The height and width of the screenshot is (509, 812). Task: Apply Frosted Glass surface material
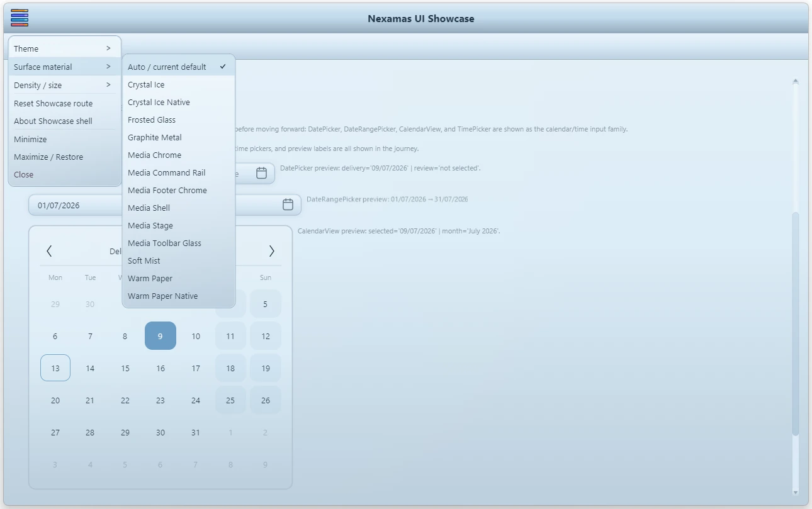click(179, 120)
